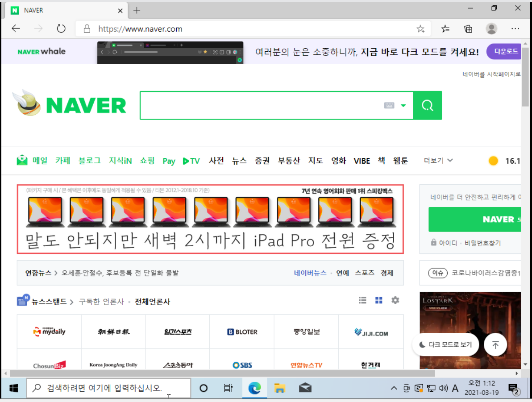The image size is (532, 402).
Task: Open Task View in the taskbar
Action: 229,388
